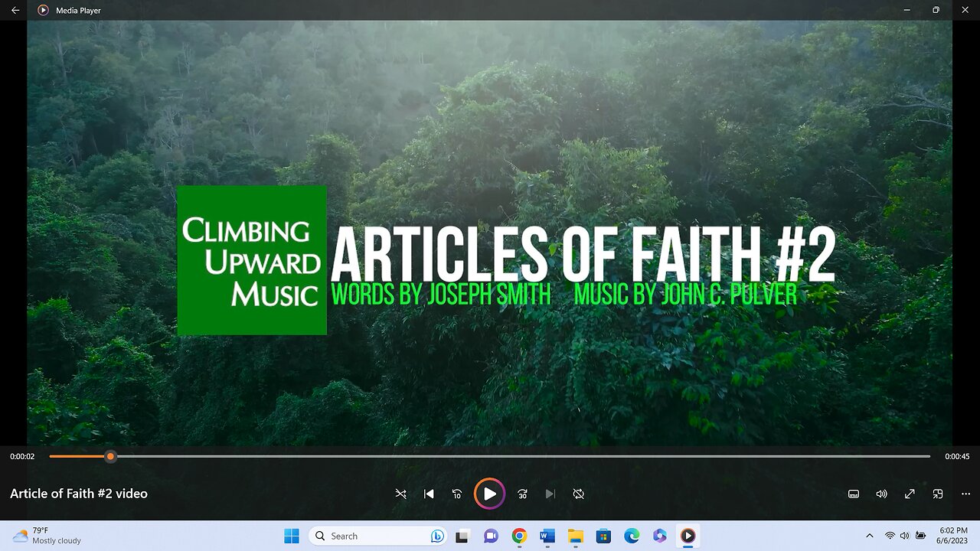Click the Article of Faith #2 video title
Image resolution: width=980 pixels, height=551 pixels.
pos(79,494)
